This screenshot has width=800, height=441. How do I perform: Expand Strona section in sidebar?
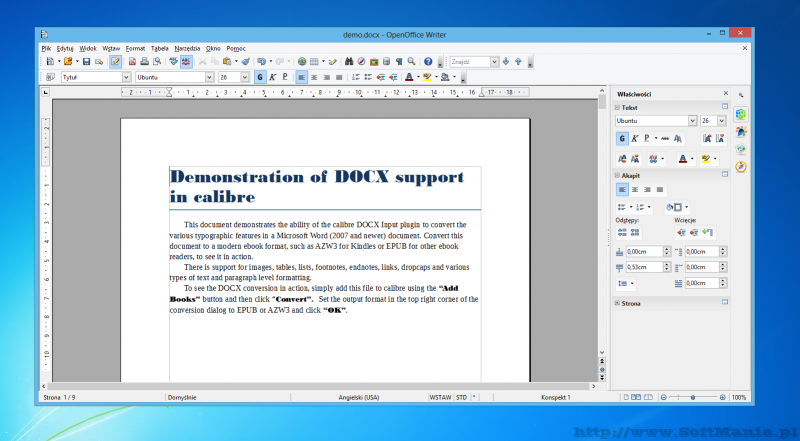click(617, 303)
